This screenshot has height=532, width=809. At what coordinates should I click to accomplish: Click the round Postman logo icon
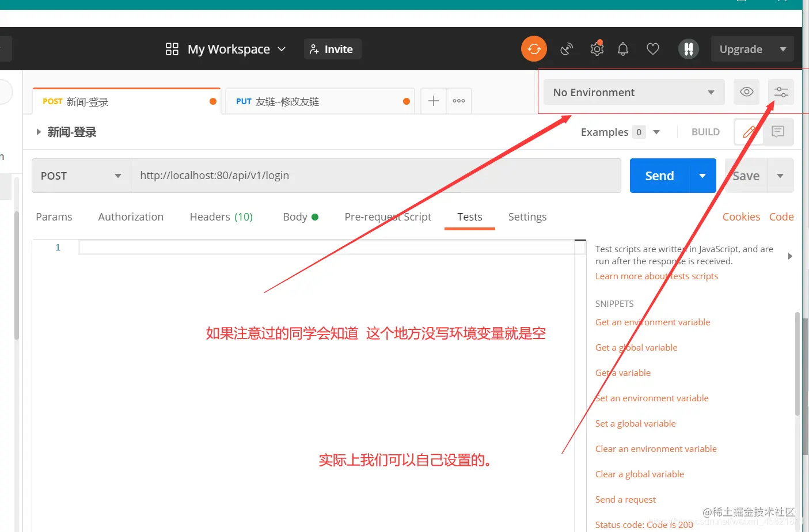click(x=689, y=49)
